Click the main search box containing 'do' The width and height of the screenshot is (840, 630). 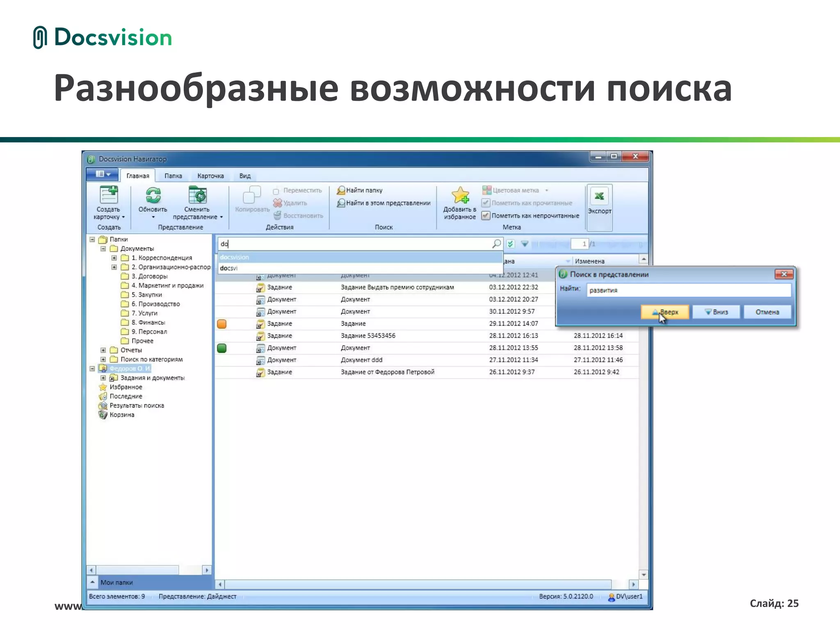355,244
